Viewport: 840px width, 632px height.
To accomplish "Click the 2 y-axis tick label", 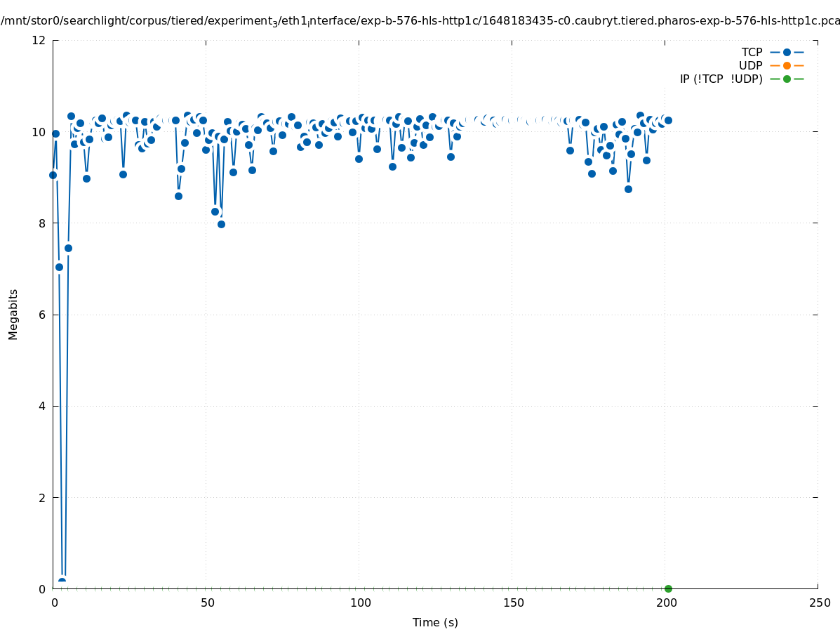I will 42,497.
